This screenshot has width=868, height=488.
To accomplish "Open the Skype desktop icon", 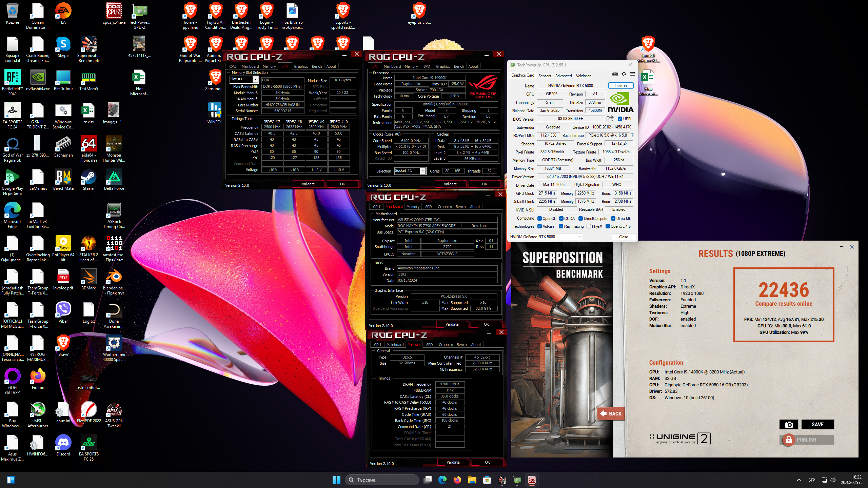I will point(63,47).
